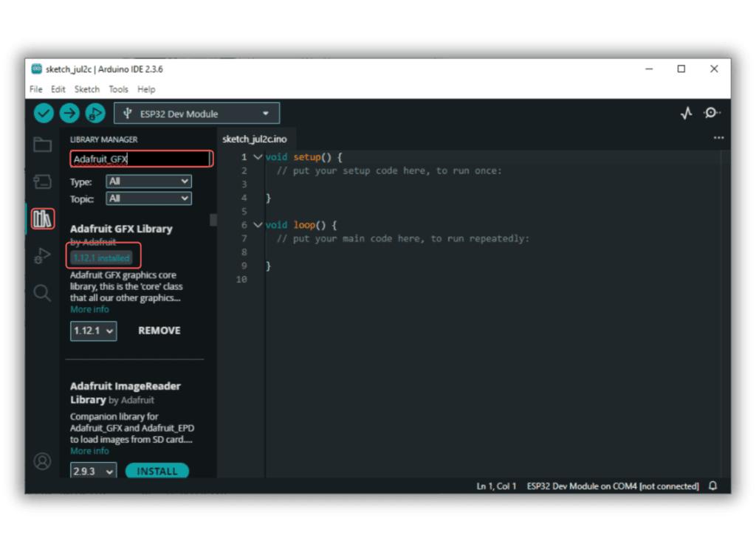Screen dimensions: 756x552
Task: Collapse the loop() function fold arrow
Action: pos(258,224)
